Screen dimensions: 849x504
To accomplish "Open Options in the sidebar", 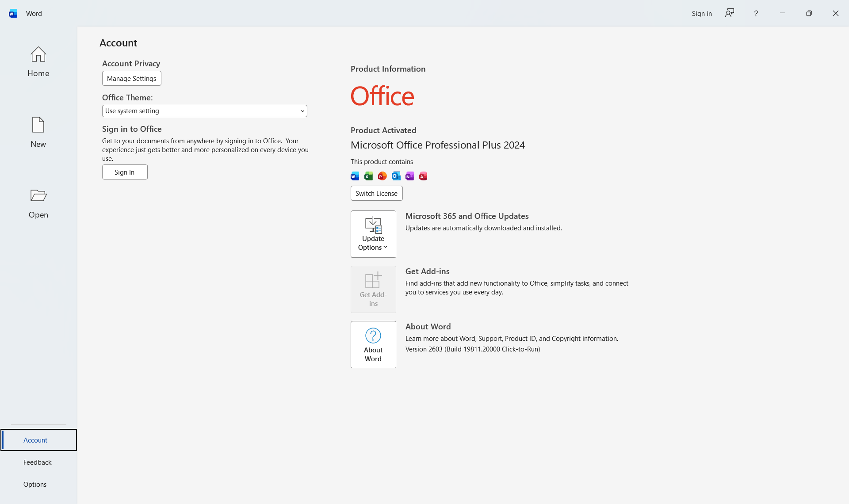I will (35, 484).
